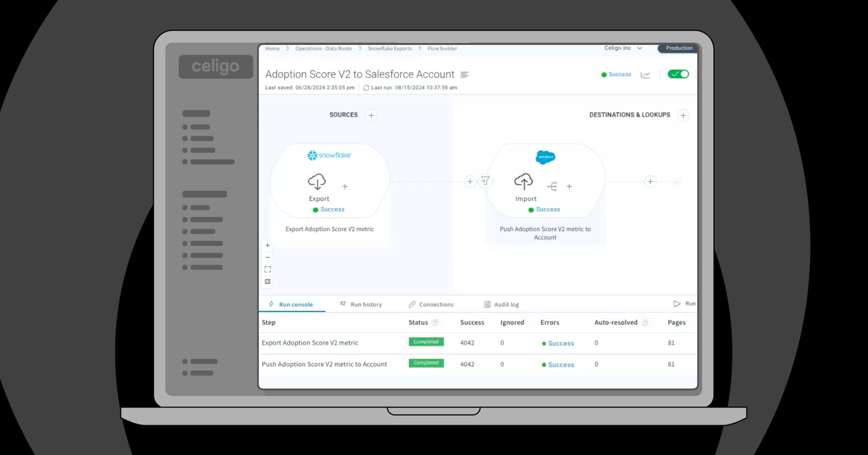Image resolution: width=868 pixels, height=455 pixels.
Task: Click the flow Success status in header
Action: (x=616, y=74)
